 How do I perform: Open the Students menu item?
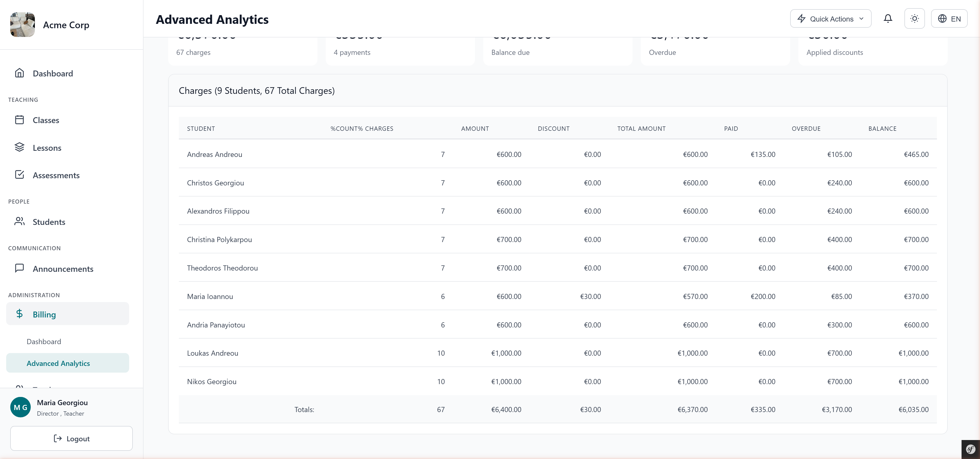pos(68,222)
